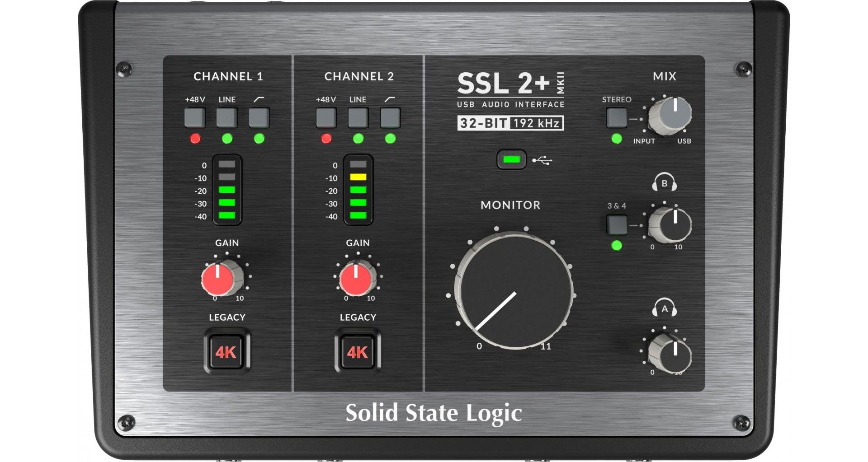The width and height of the screenshot is (868, 462).
Task: Click the large MONITOR volume knob
Action: [x=514, y=293]
